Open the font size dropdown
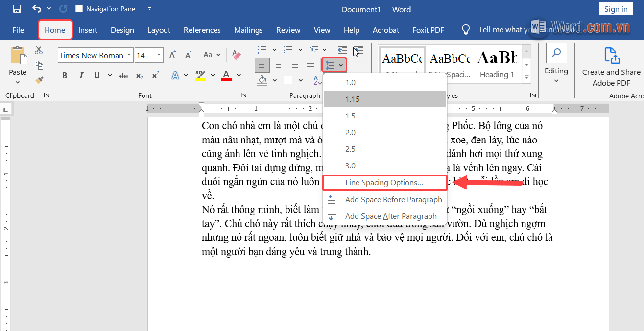The image size is (644, 331). pyautogui.click(x=159, y=55)
